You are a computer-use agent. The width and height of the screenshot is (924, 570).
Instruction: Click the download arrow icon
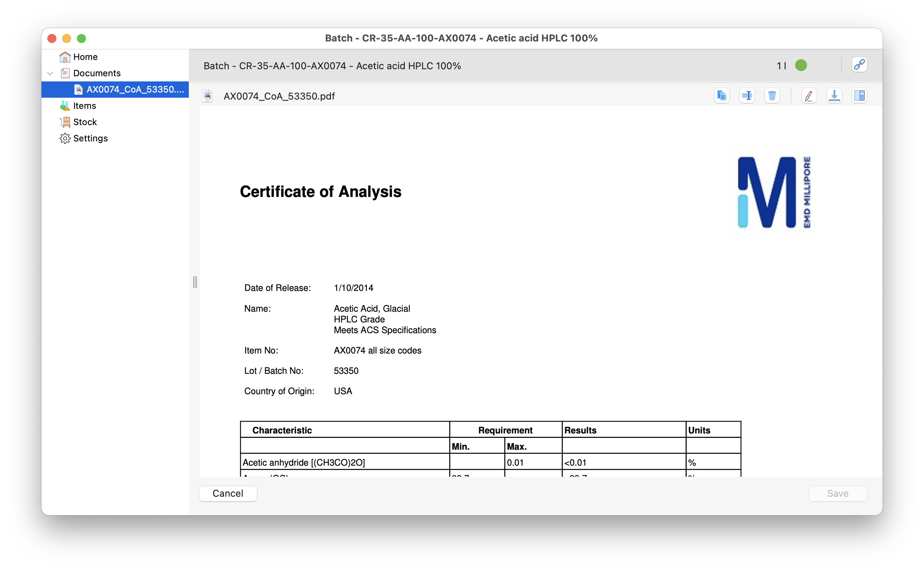pos(834,96)
